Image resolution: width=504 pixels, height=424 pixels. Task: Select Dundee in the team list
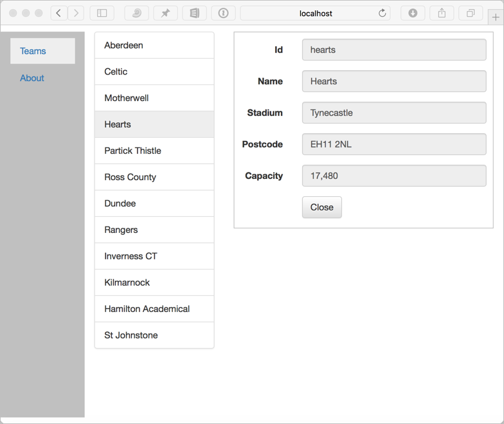pos(154,203)
